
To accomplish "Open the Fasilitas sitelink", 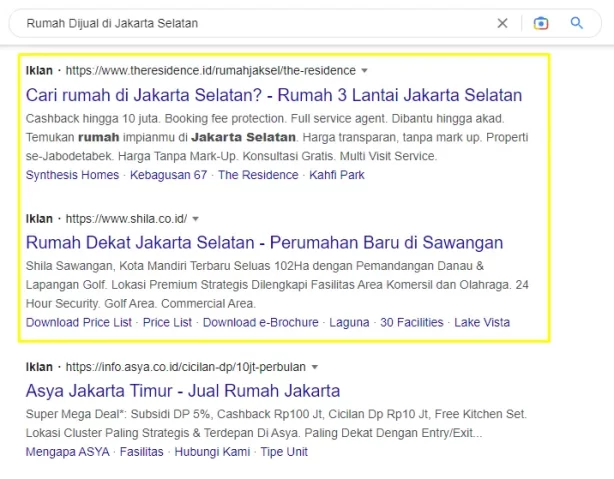I will [141, 452].
